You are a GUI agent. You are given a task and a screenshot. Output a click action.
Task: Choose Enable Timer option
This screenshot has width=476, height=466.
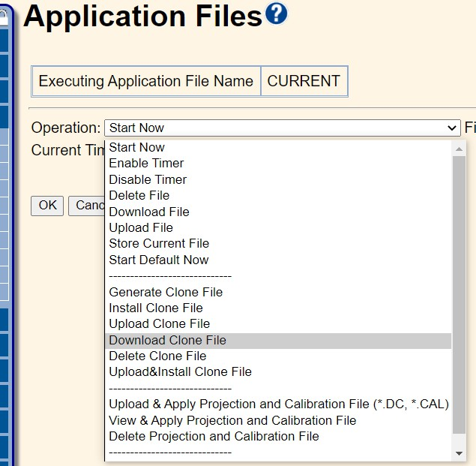pos(146,163)
